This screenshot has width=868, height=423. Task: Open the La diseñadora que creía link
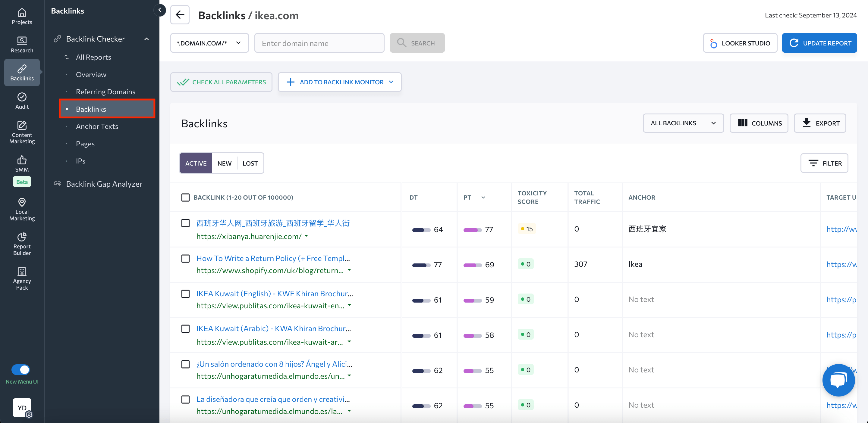[x=273, y=400]
